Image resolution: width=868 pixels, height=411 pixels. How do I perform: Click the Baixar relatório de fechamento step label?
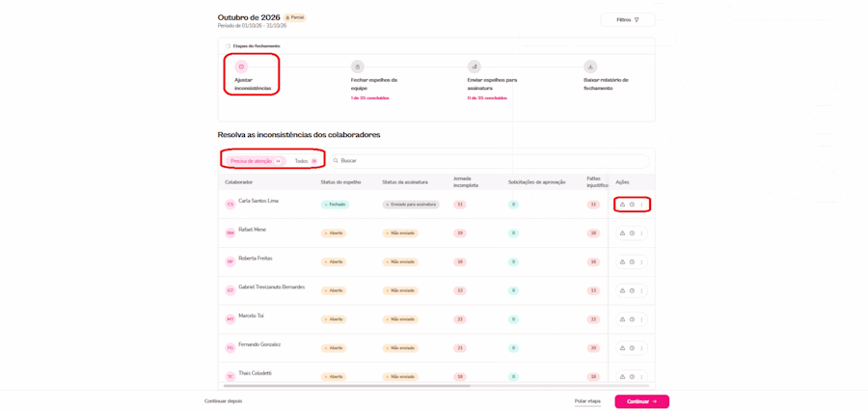click(x=606, y=84)
